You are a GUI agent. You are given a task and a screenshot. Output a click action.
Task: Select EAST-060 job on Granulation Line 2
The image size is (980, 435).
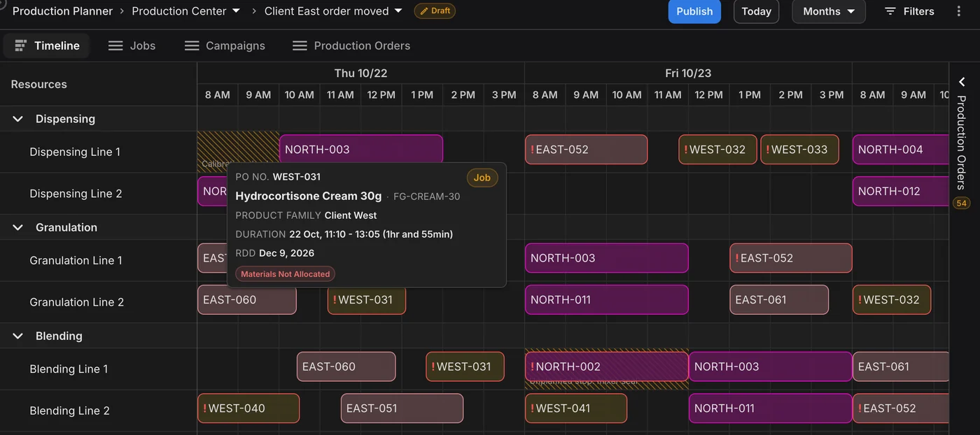tap(247, 300)
